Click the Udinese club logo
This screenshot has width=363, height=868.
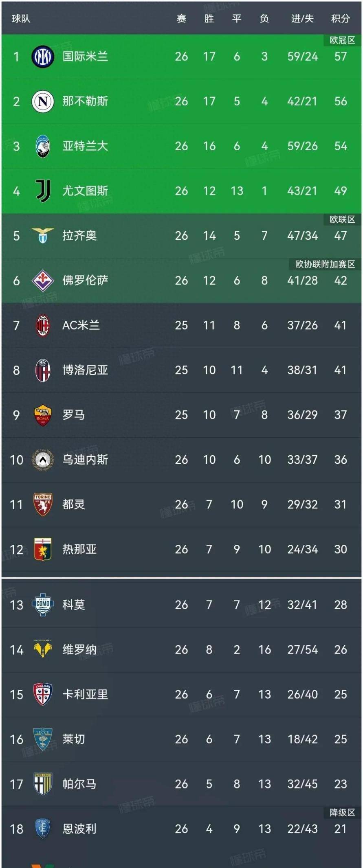[x=43, y=460]
